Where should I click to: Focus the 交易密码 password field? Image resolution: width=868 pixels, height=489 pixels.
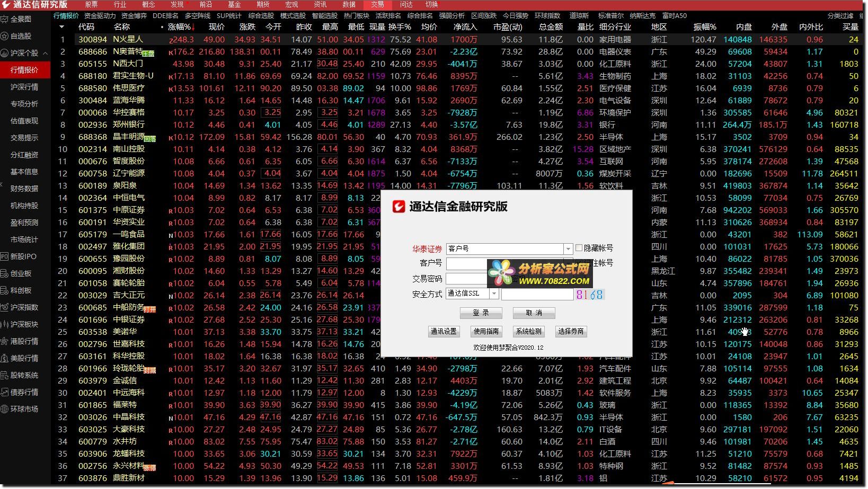tap(466, 279)
